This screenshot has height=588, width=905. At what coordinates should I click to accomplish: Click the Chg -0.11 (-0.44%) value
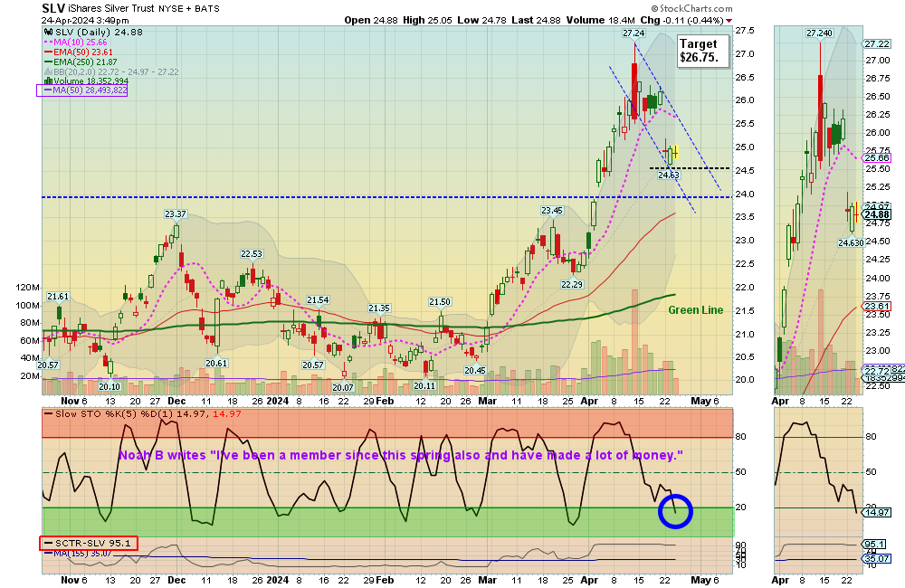pyautogui.click(x=681, y=20)
